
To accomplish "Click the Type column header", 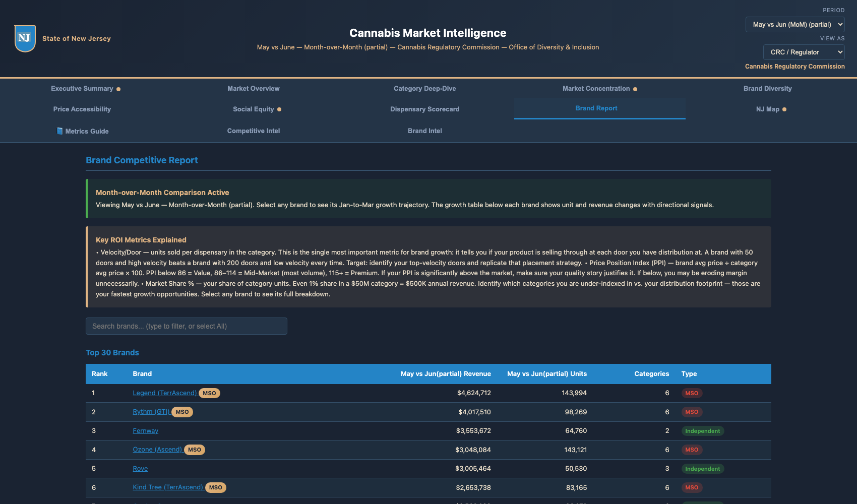I will pos(689,374).
